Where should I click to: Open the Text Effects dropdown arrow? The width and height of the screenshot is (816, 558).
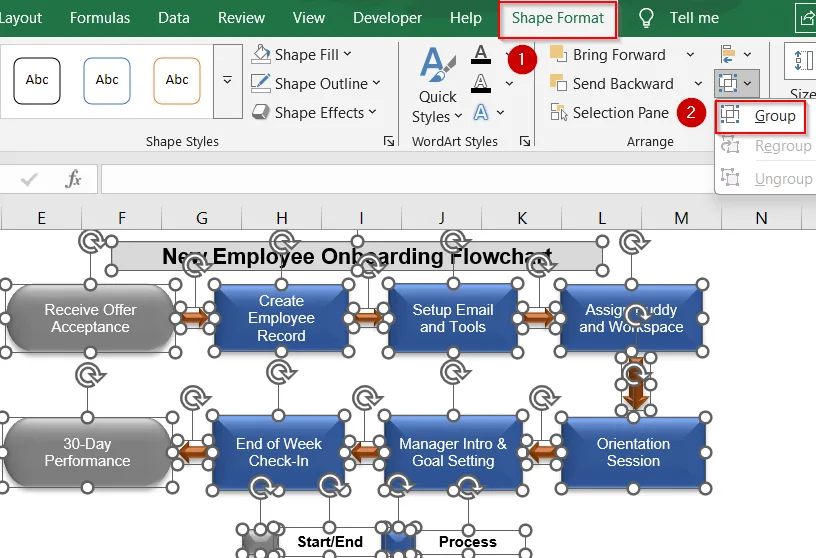coord(501,112)
